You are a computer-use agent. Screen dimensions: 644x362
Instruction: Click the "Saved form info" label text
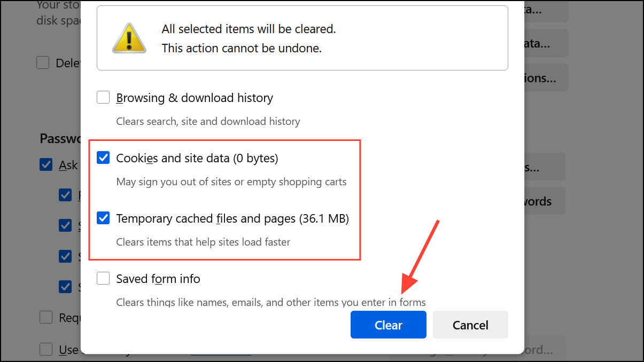pos(158,279)
